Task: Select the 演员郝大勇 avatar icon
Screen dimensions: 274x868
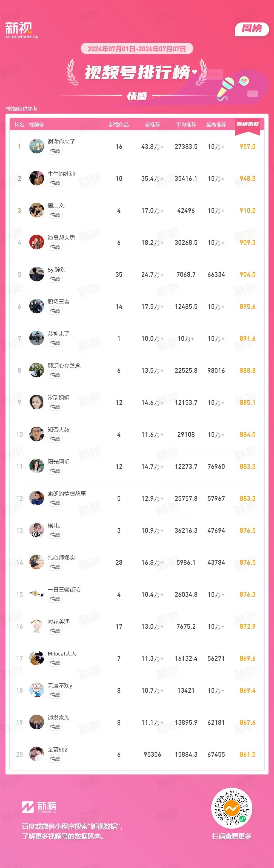Action: point(36,242)
